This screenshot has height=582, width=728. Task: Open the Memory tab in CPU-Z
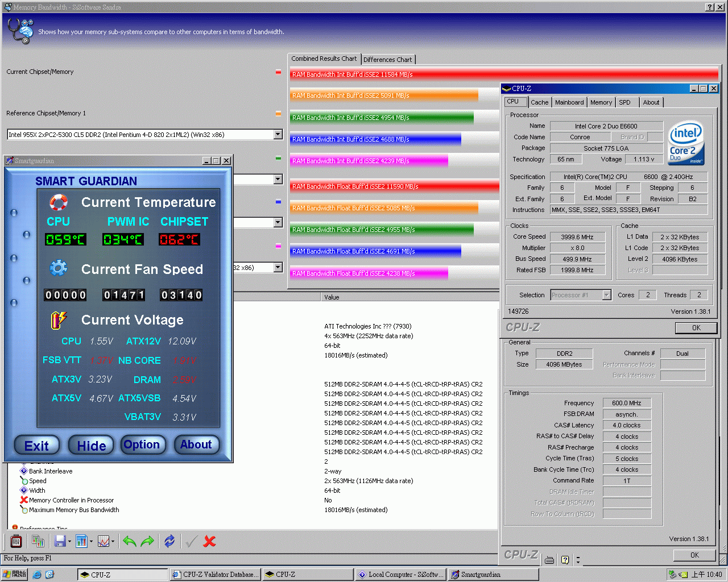(x=601, y=102)
